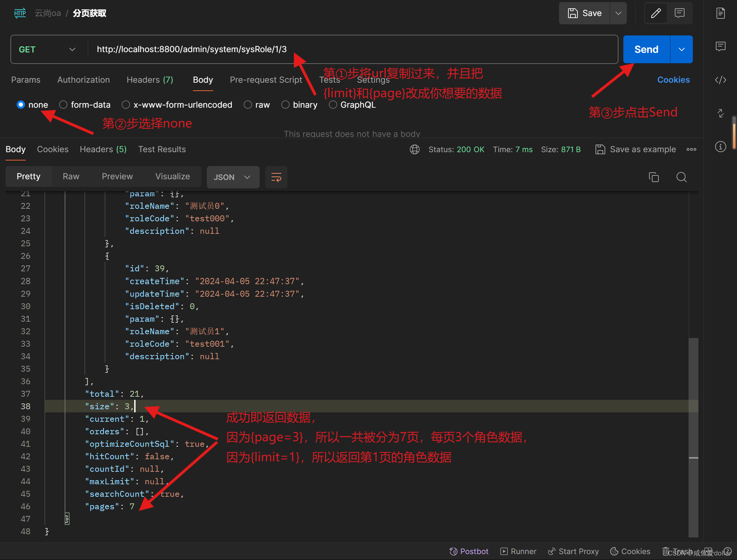This screenshot has width=737, height=560.
Task: Open the response Cookies tab
Action: 53,149
